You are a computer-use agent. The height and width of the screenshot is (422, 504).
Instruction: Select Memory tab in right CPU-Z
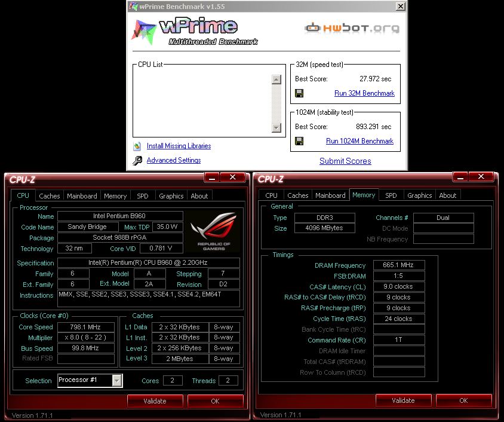point(364,195)
